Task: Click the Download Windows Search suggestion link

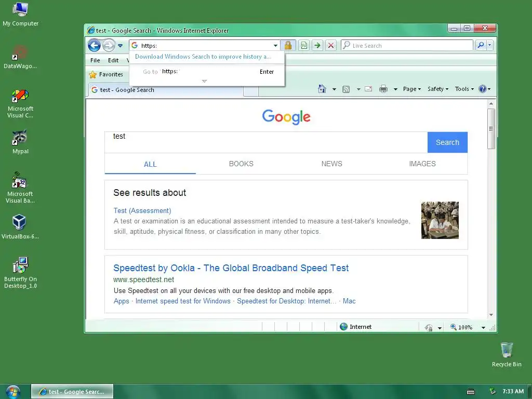Action: click(203, 57)
